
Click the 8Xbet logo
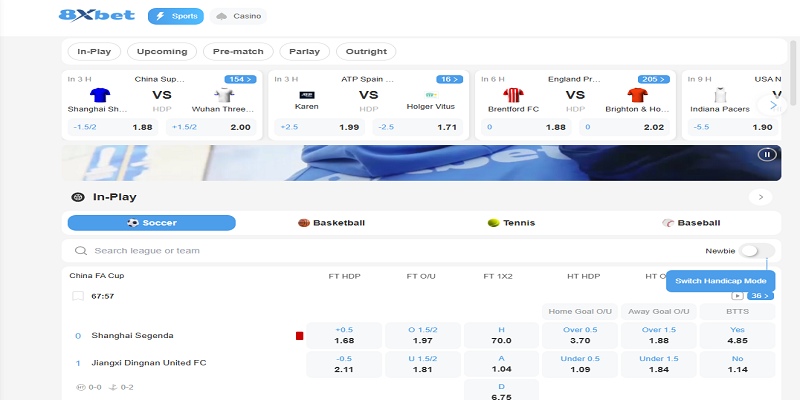click(x=97, y=15)
